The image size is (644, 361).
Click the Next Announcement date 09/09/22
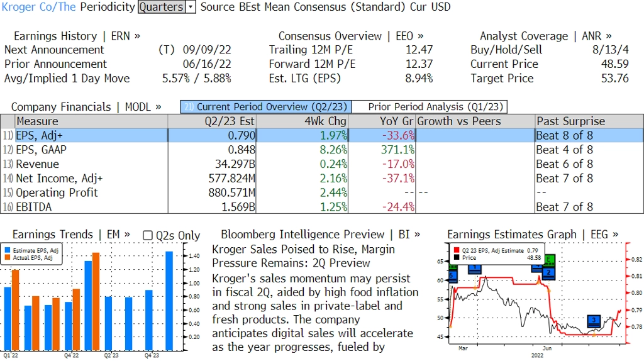coord(207,50)
